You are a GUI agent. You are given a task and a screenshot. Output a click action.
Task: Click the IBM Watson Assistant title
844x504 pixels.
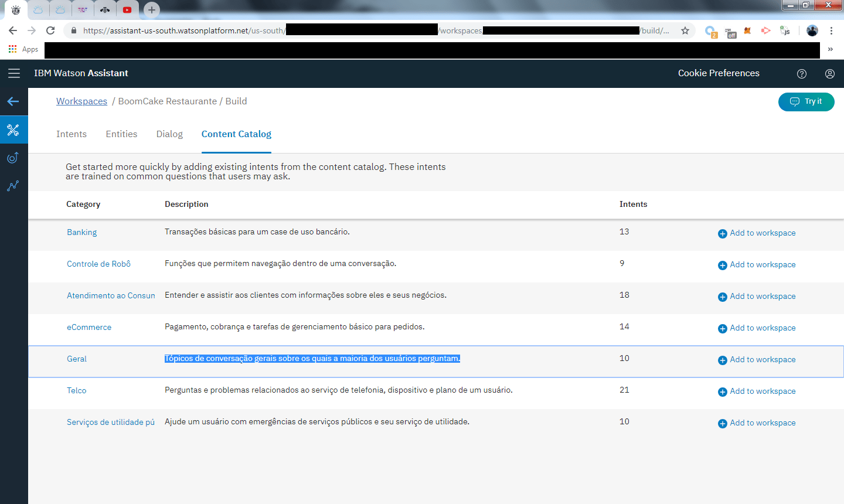click(x=81, y=73)
